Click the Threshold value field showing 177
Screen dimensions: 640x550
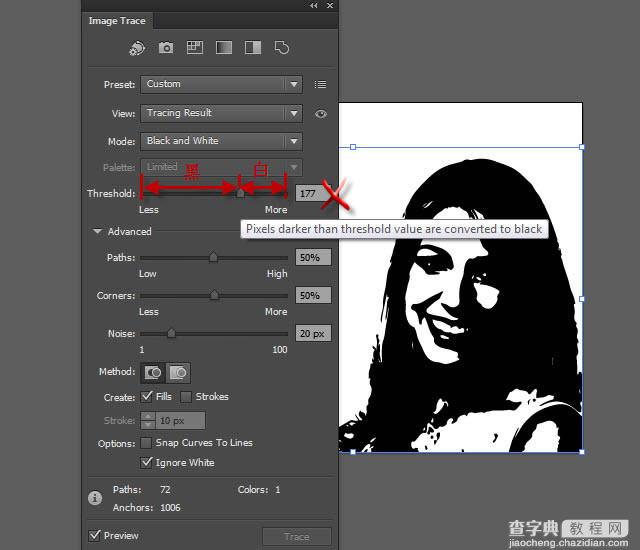(313, 193)
